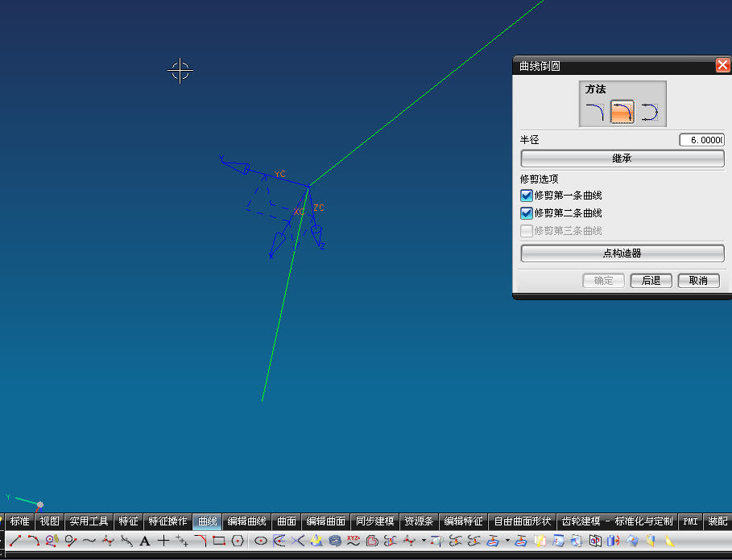The image size is (732, 560).
Task: Open the 点构造器 point constructor
Action: click(622, 253)
